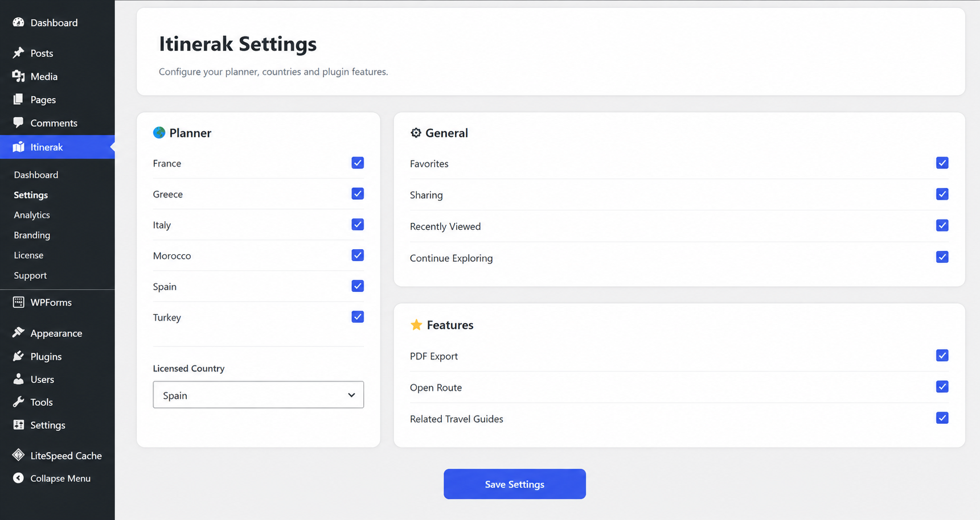Click the star icon beside Features
This screenshot has width=980, height=520.
[x=416, y=325]
